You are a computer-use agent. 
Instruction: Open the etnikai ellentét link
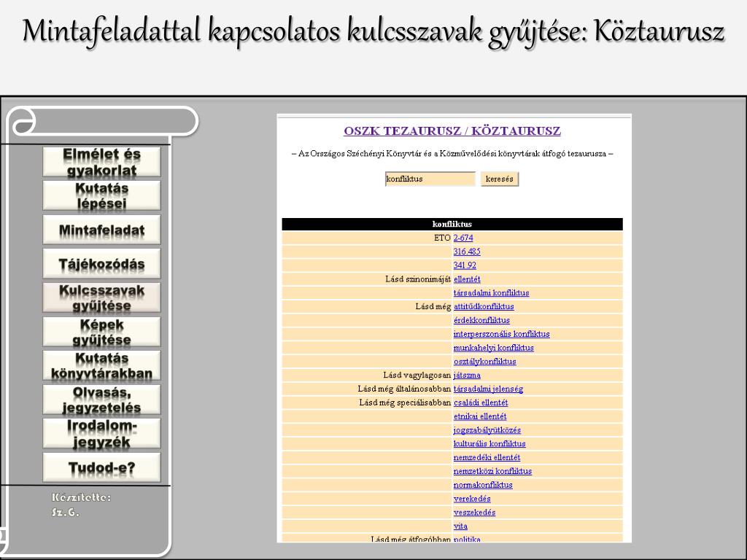pyautogui.click(x=480, y=416)
